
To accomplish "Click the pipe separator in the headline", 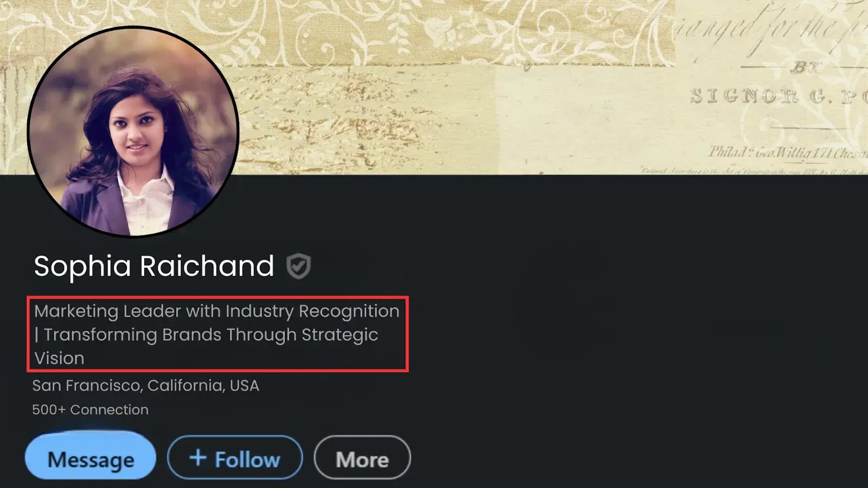I will (37, 335).
